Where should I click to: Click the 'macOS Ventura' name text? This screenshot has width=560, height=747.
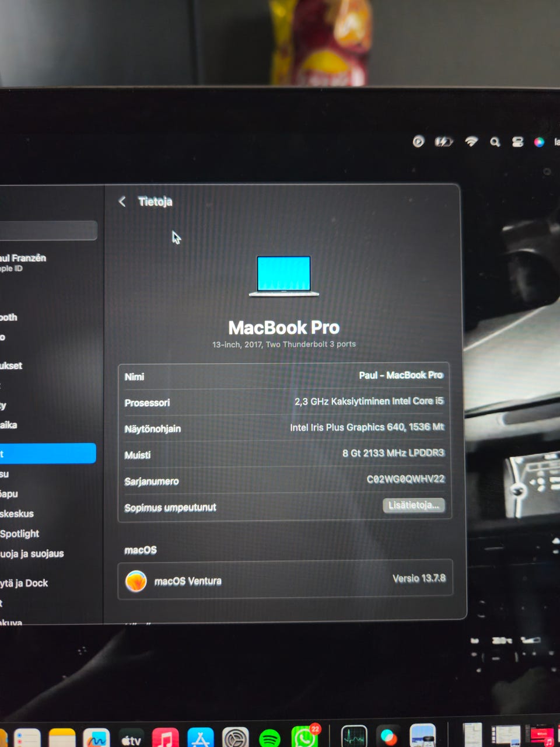click(x=188, y=581)
